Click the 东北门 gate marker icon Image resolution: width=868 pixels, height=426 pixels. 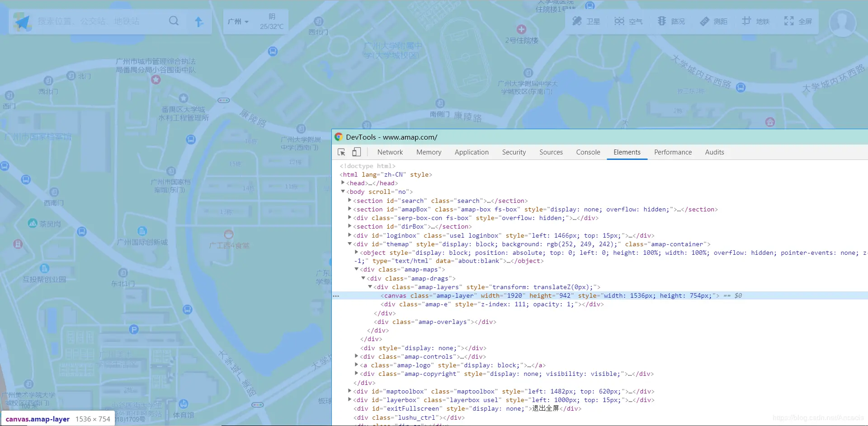[123, 273]
